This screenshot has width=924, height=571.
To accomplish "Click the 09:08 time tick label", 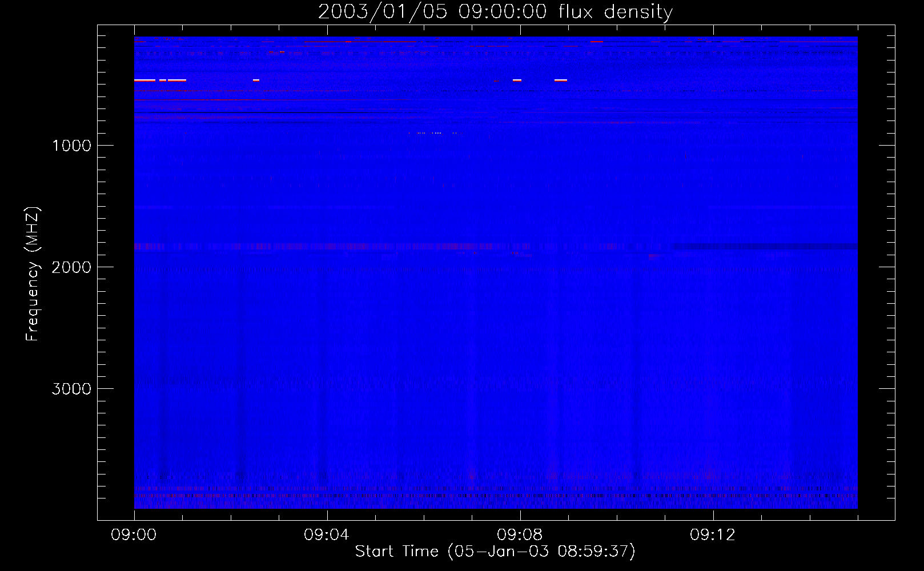I will point(520,535).
